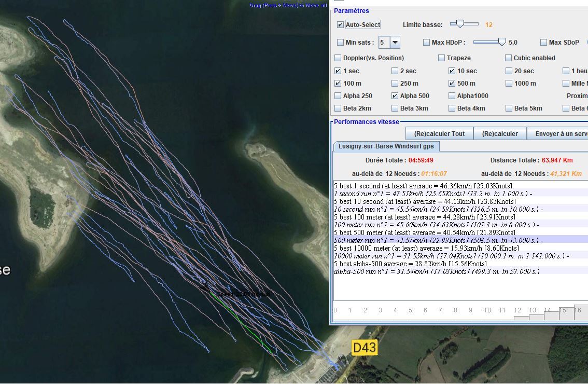Viewport: 588px width, 384px height.
Task: Enable the Doppler(vs. Position) option
Action: pyautogui.click(x=338, y=58)
